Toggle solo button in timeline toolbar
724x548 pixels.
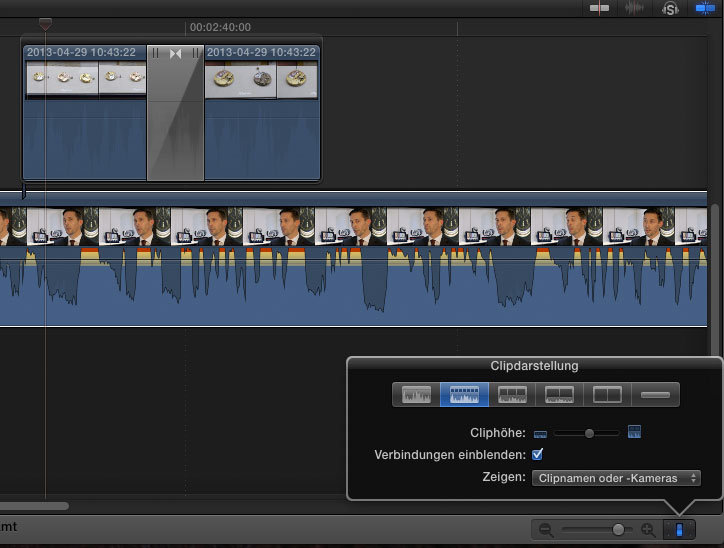tap(669, 8)
